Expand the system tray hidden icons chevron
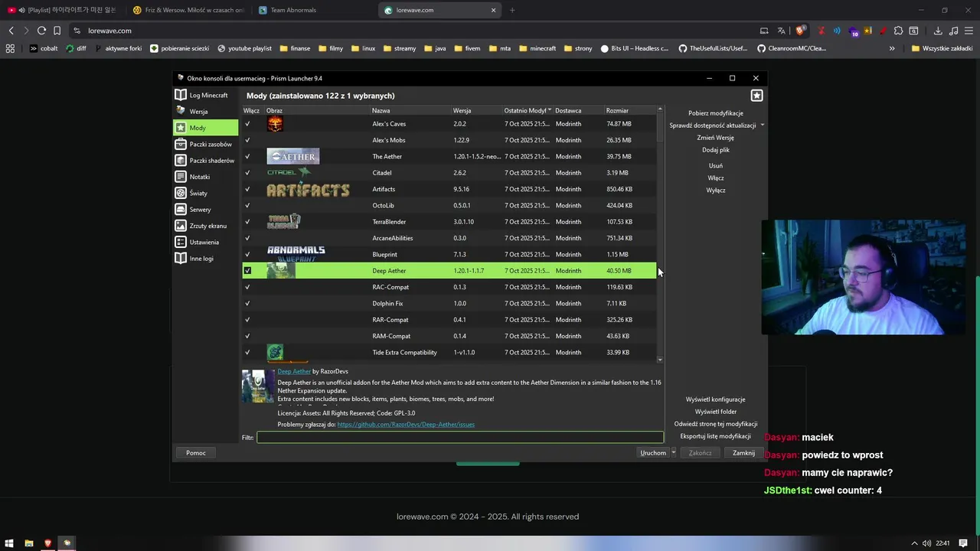Viewport: 980px width, 551px height. 914,543
